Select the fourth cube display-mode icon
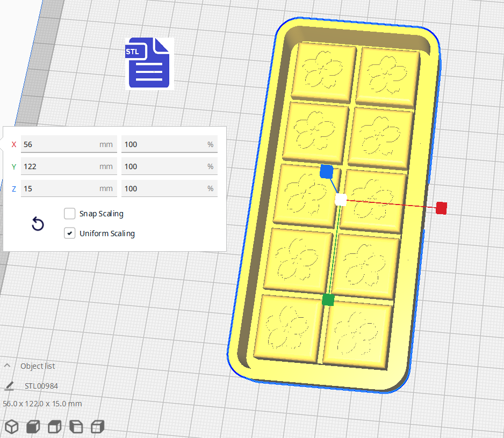The width and height of the screenshot is (504, 438). (76, 426)
